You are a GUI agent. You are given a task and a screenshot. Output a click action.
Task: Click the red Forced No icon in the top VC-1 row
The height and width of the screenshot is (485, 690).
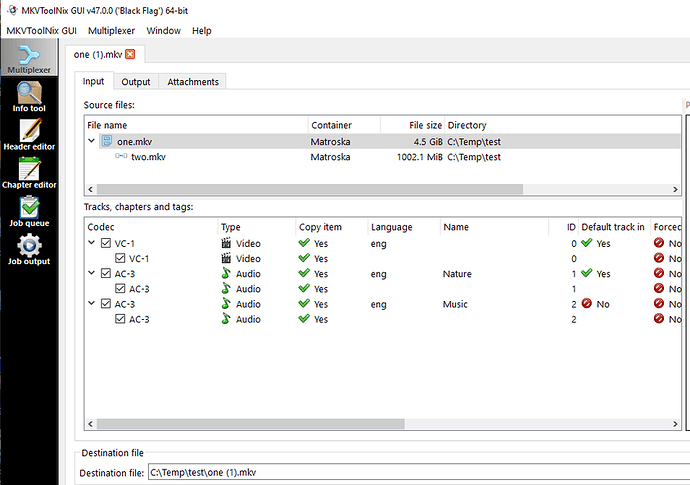pyautogui.click(x=659, y=242)
